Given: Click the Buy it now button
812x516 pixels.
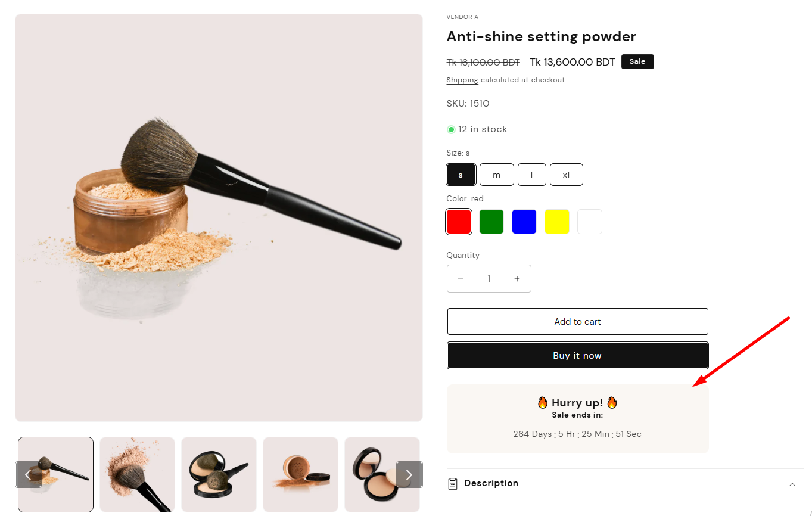Looking at the screenshot, I should [578, 356].
